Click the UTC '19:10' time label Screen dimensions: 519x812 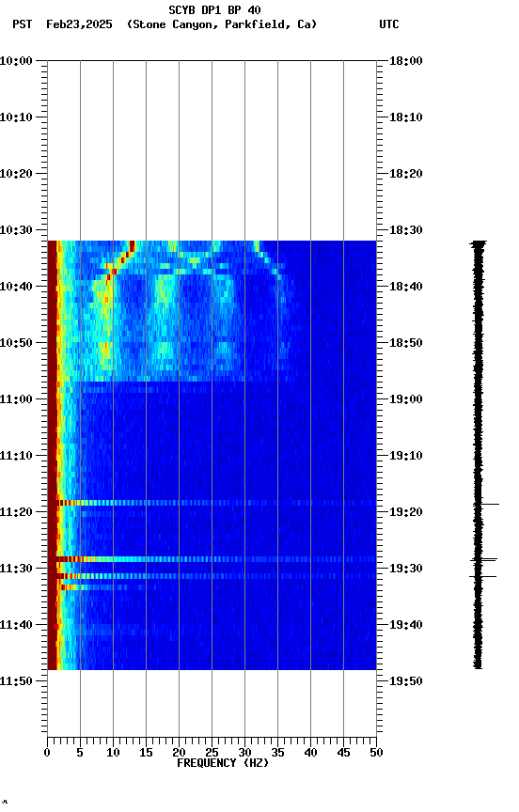[406, 456]
